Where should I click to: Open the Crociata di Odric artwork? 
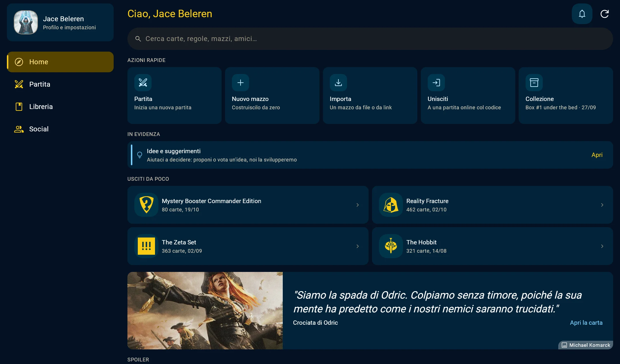pos(205,311)
